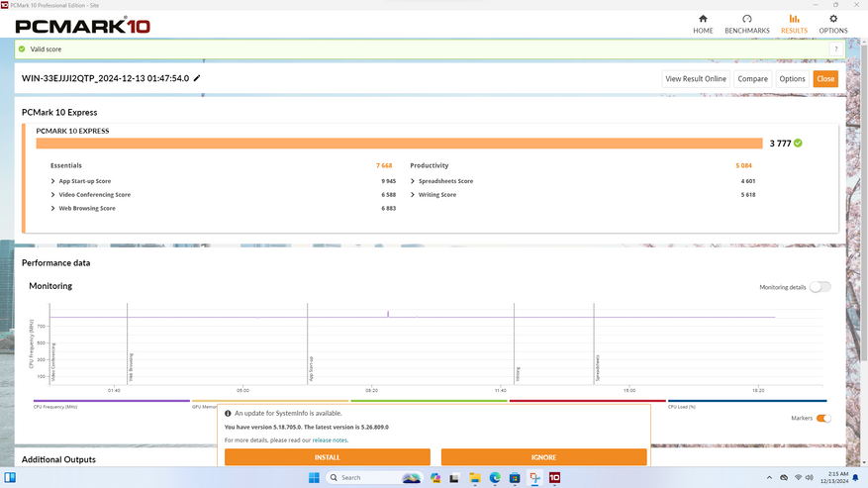Open File Explorer from the taskbar
This screenshot has width=868, height=488.
(474, 478)
